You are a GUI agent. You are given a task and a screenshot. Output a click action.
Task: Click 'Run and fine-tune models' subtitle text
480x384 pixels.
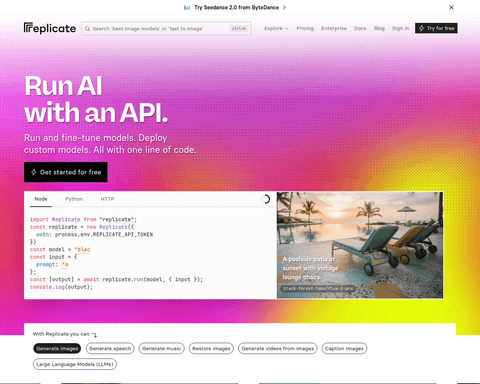[110, 144]
